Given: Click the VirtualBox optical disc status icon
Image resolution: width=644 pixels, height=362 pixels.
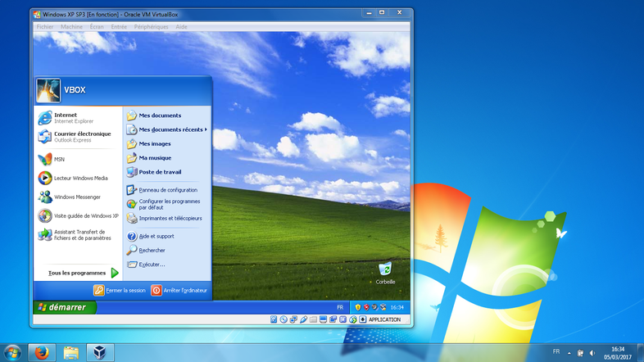Looking at the screenshot, I should click(283, 319).
